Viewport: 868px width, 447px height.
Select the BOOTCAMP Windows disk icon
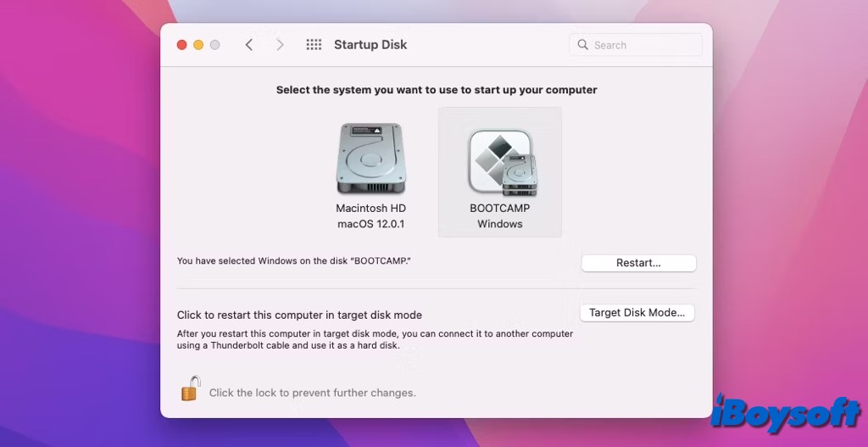[x=502, y=162]
